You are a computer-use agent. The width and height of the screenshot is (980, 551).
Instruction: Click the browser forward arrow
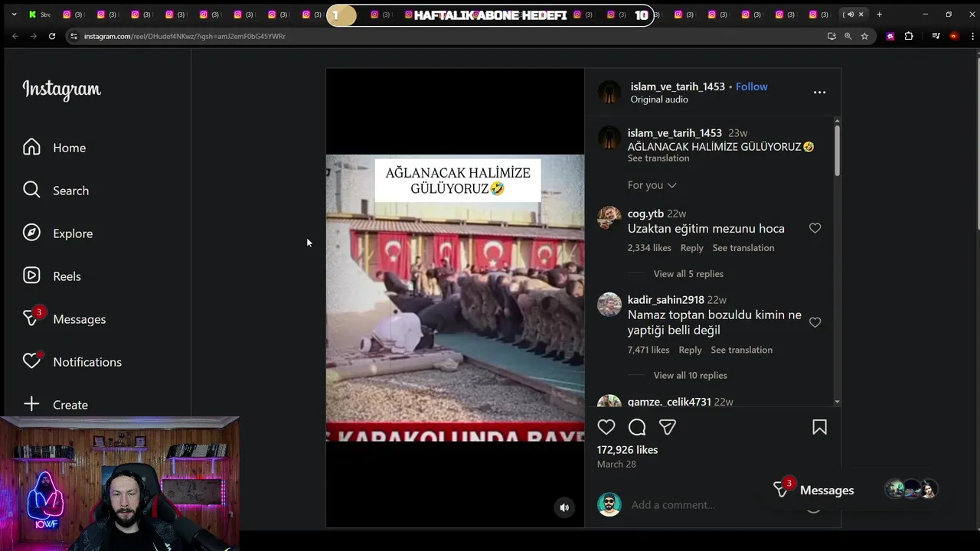pyautogui.click(x=33, y=36)
